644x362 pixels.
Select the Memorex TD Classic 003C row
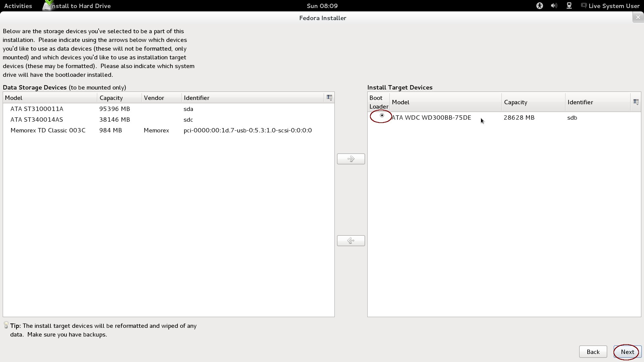(x=169, y=130)
